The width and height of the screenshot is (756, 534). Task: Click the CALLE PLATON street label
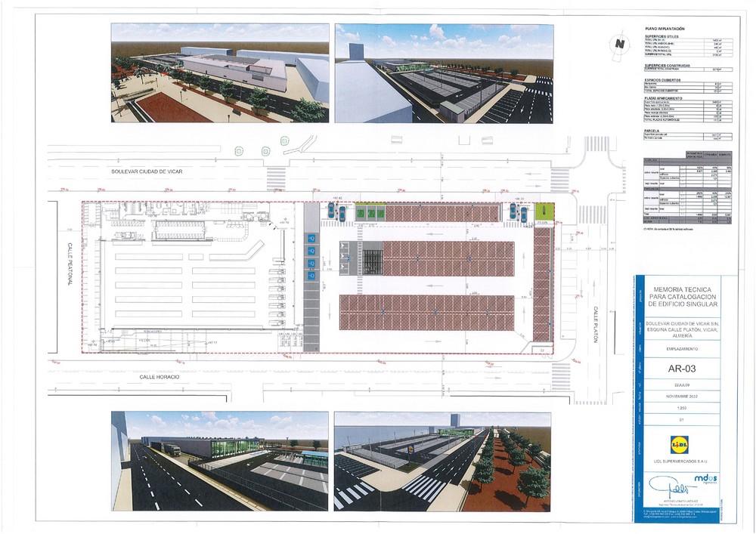coord(595,325)
